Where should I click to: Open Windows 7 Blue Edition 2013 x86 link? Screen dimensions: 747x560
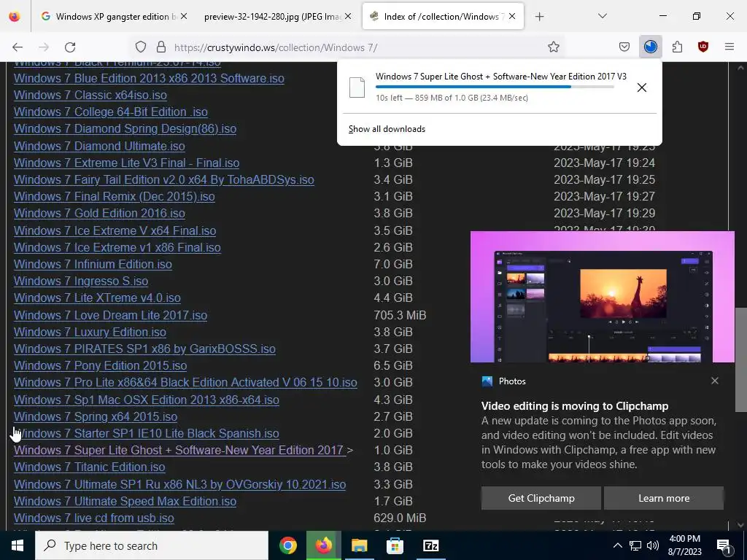[149, 78]
